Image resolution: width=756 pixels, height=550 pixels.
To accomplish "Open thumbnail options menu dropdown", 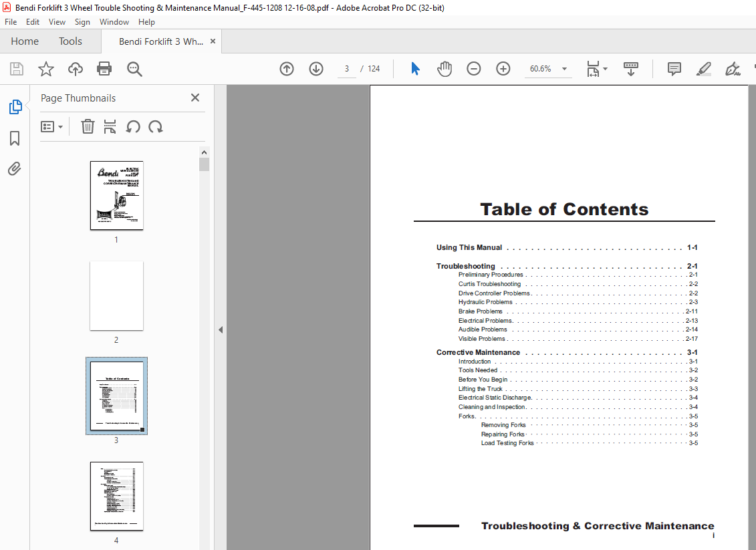I will pyautogui.click(x=51, y=127).
